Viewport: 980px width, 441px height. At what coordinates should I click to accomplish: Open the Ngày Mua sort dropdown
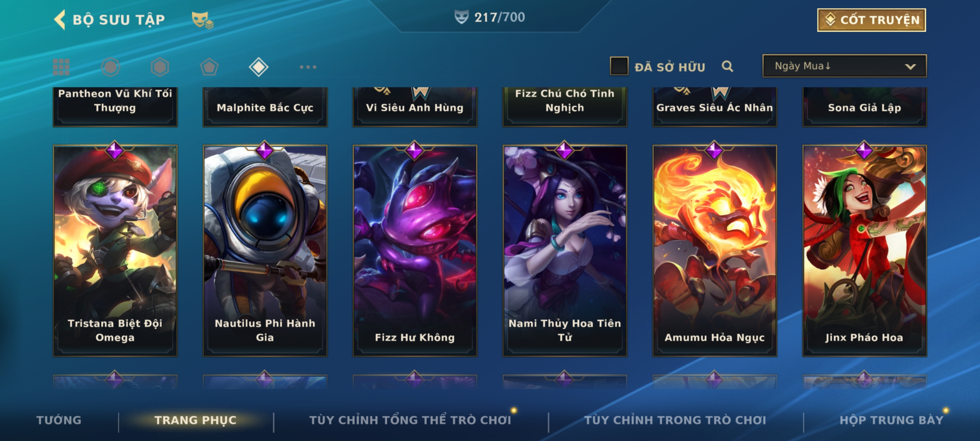pos(844,66)
